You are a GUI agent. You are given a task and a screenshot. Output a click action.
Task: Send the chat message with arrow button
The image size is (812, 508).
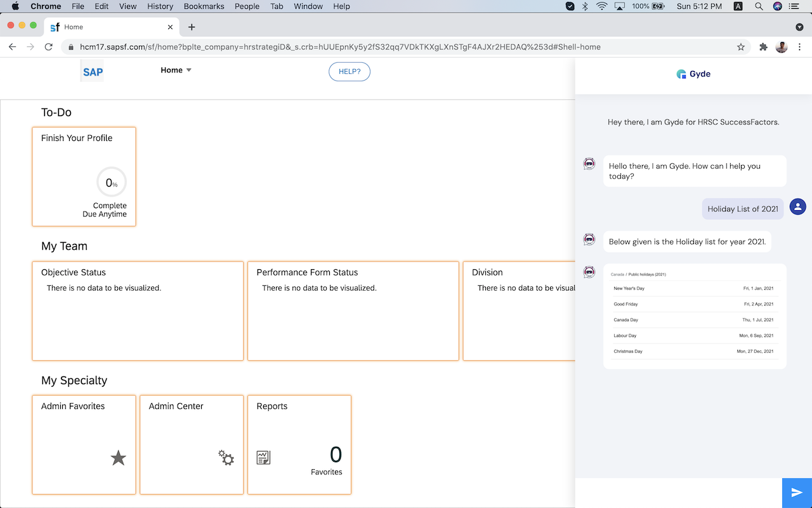pos(797,493)
